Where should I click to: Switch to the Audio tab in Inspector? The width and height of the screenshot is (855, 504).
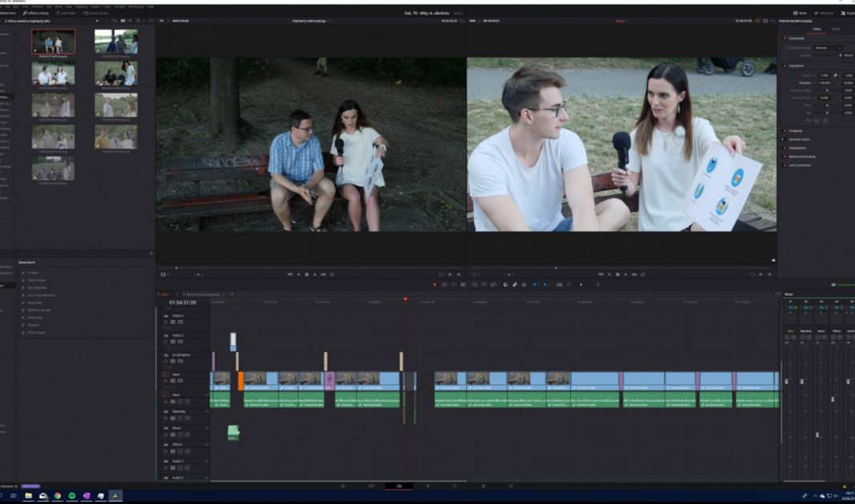coord(836,29)
